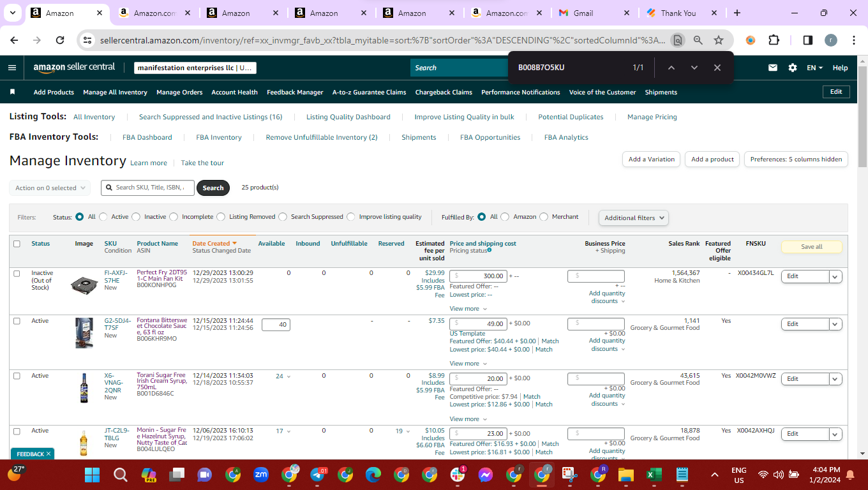Filter Fulfilled By Merchant
Viewport: 868px width, 490px height.
coord(544,217)
